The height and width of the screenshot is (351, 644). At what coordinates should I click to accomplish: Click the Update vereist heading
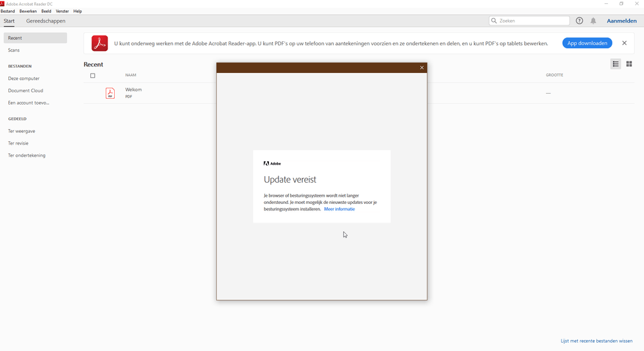tap(290, 179)
